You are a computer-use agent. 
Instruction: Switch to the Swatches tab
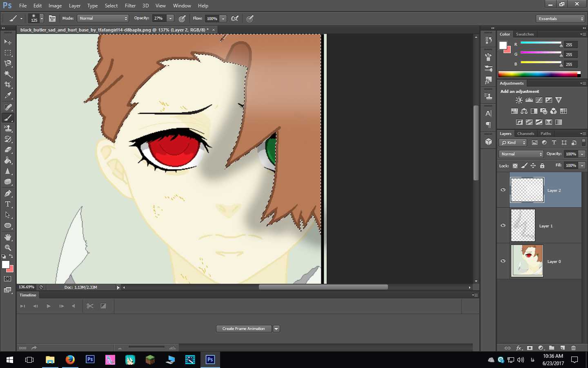coord(525,34)
